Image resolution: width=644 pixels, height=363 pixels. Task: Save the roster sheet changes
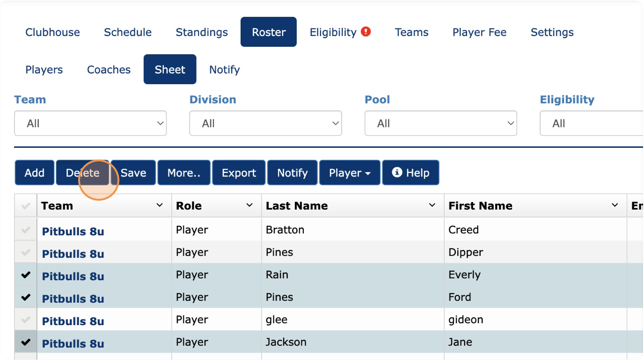tap(133, 173)
